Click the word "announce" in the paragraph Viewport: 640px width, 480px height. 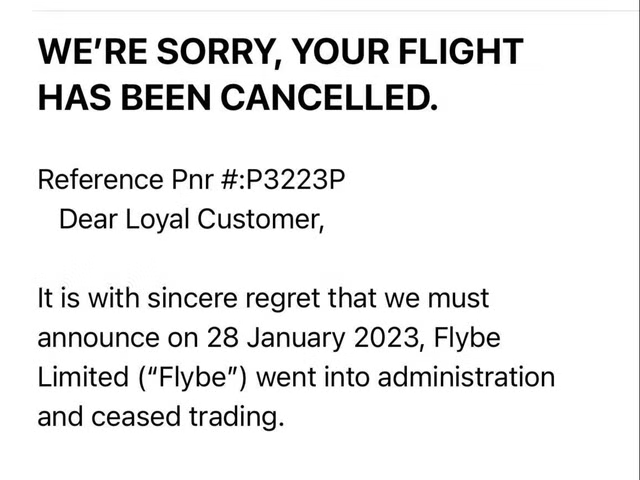click(x=98, y=340)
